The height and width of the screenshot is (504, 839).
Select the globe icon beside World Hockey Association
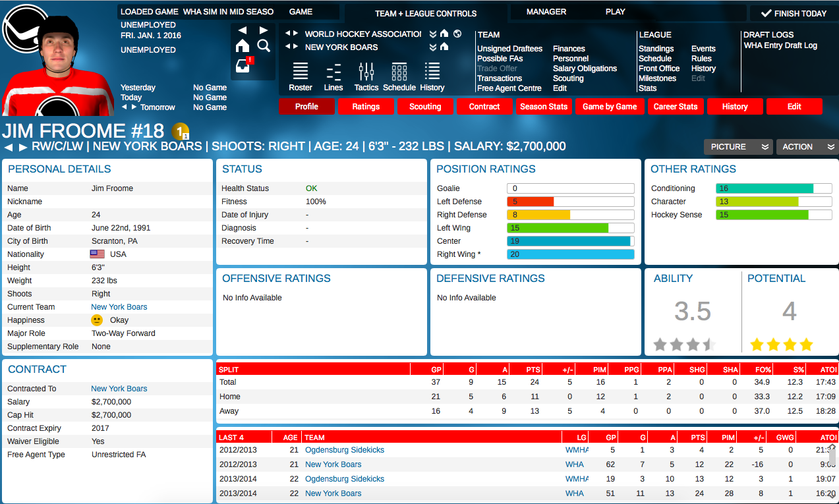(457, 34)
